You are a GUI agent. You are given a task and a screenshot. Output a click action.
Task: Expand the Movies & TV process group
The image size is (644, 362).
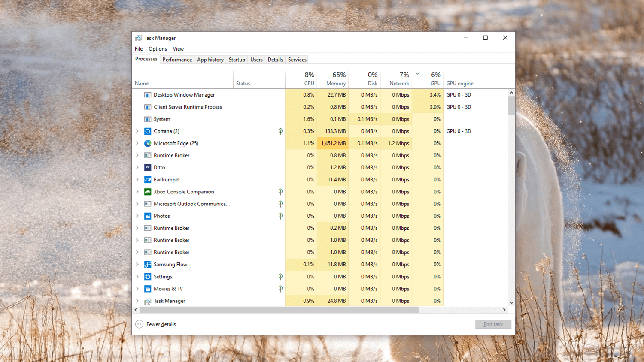(137, 289)
